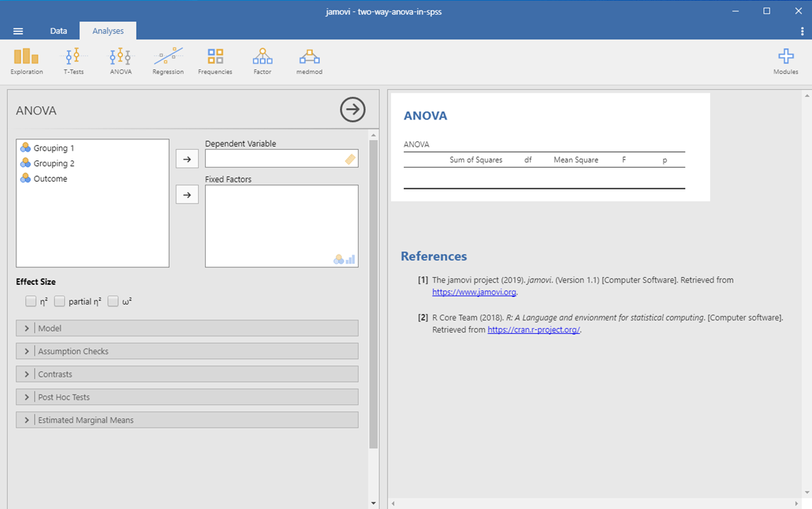Expand the Model section
This screenshot has width=812, height=509.
point(187,328)
